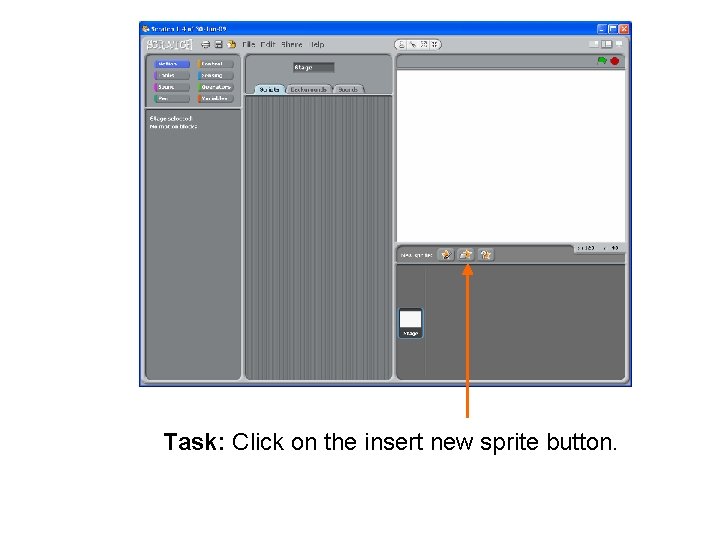Select the Pen blocks category
The image size is (720, 540).
tap(171, 98)
